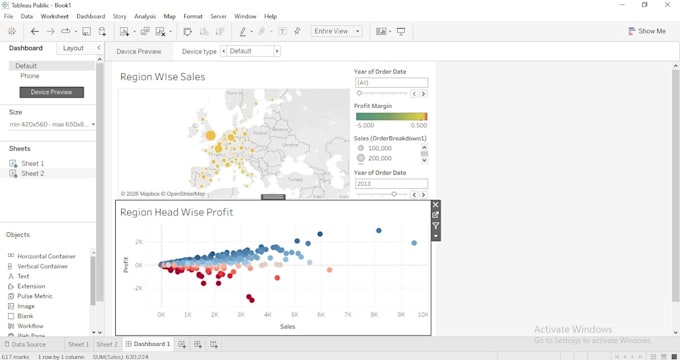Click the Undo back arrow icon
Screen dimensions: 680x360
click(x=35, y=31)
